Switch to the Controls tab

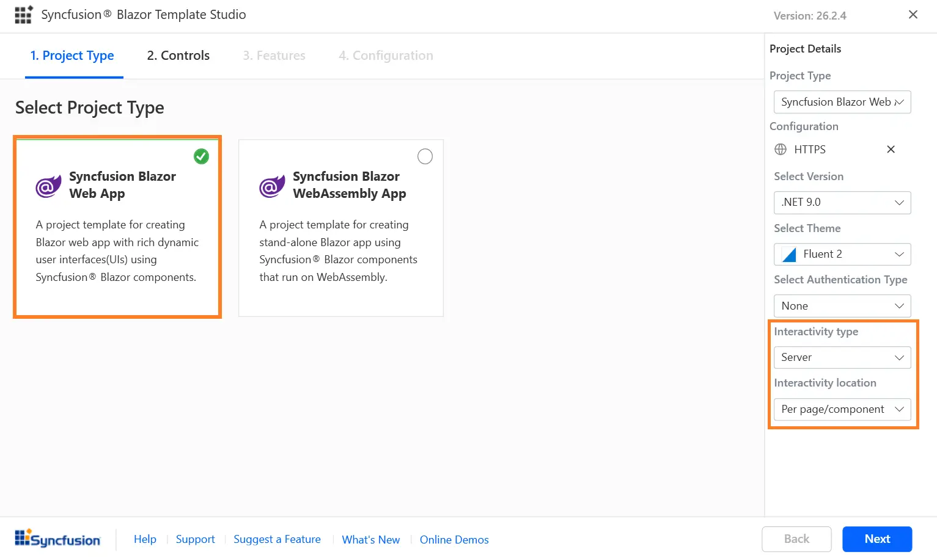pos(177,55)
